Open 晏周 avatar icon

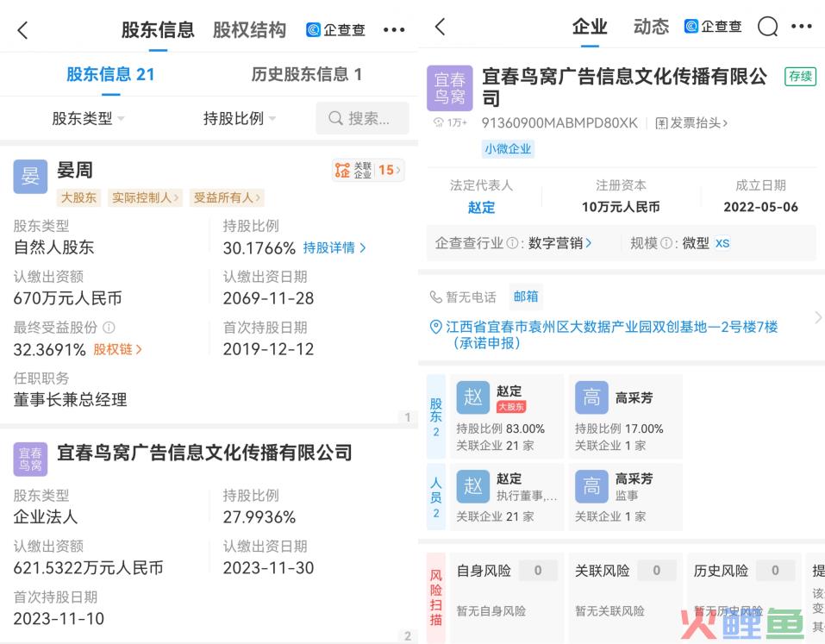tap(30, 177)
